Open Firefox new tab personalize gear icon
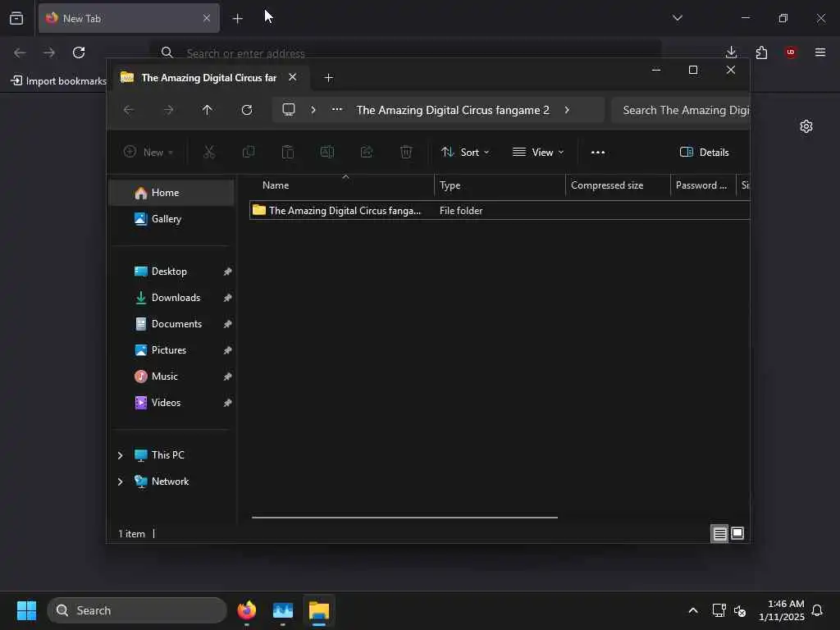The height and width of the screenshot is (630, 840). click(806, 126)
